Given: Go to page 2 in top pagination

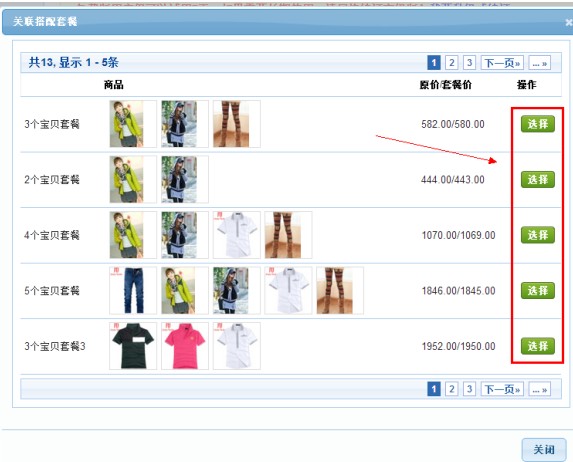Looking at the screenshot, I should tap(452, 63).
